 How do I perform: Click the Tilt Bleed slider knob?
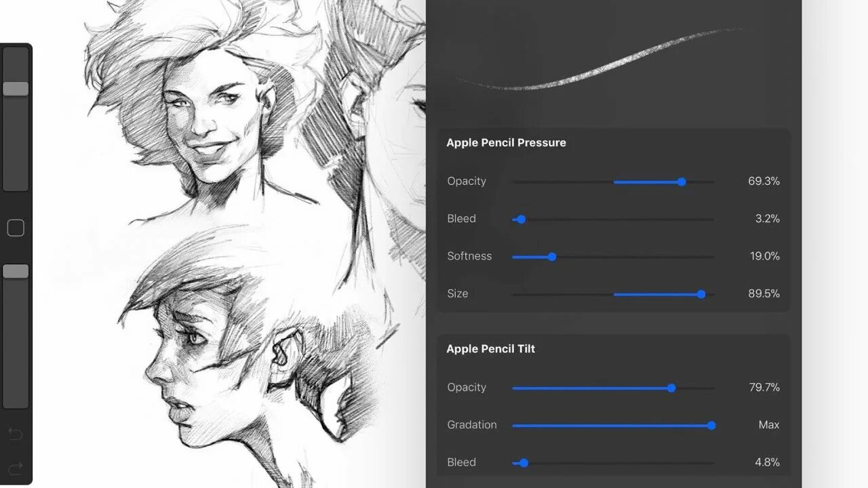click(524, 463)
